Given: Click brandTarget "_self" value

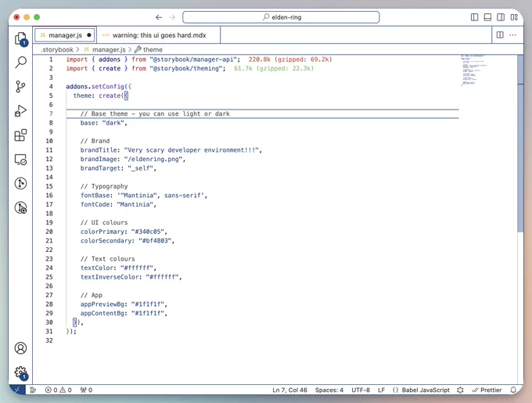Looking at the screenshot, I should tap(141, 168).
